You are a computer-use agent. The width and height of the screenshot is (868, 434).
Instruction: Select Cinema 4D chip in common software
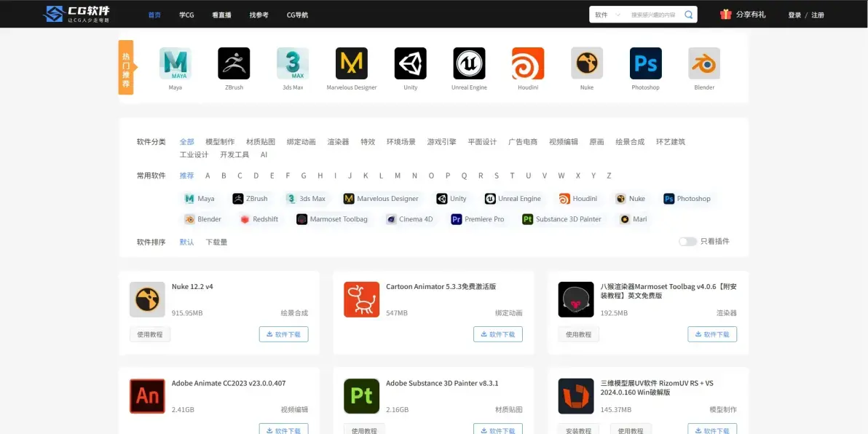(410, 219)
